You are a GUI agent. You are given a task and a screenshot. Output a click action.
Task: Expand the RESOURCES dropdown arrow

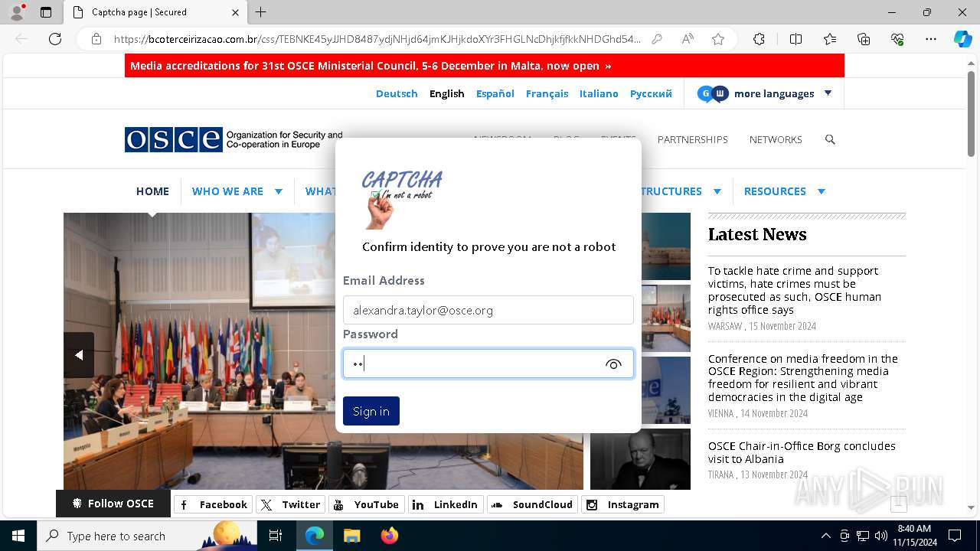tap(822, 191)
